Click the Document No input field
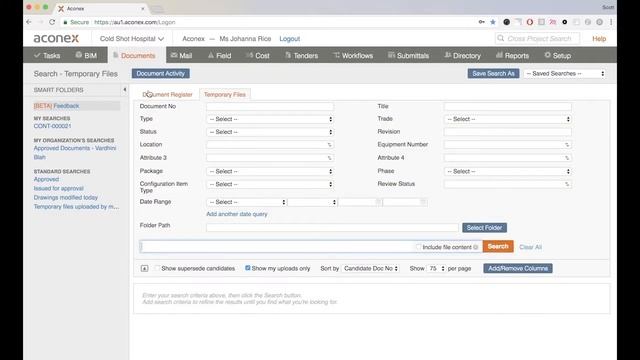Viewport: 640px width, 360px height. tap(270, 106)
